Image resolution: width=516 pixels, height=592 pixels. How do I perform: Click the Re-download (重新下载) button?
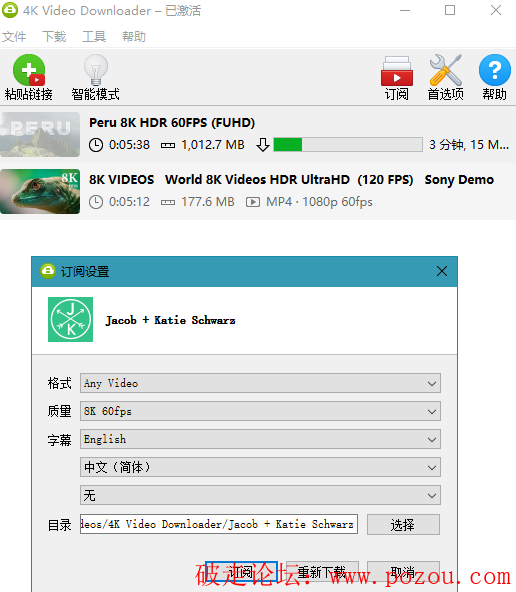[x=322, y=572]
